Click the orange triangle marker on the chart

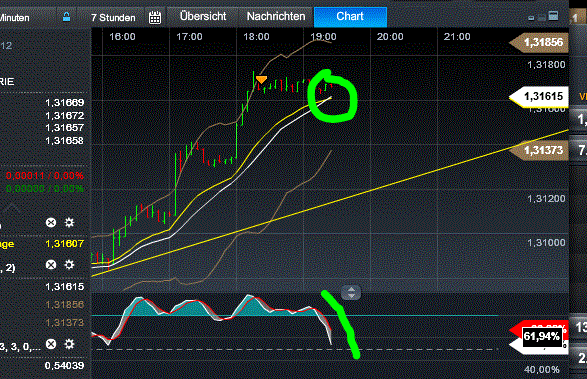[261, 79]
